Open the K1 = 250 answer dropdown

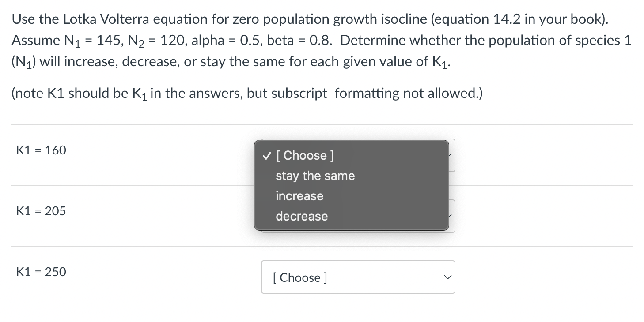click(358, 277)
